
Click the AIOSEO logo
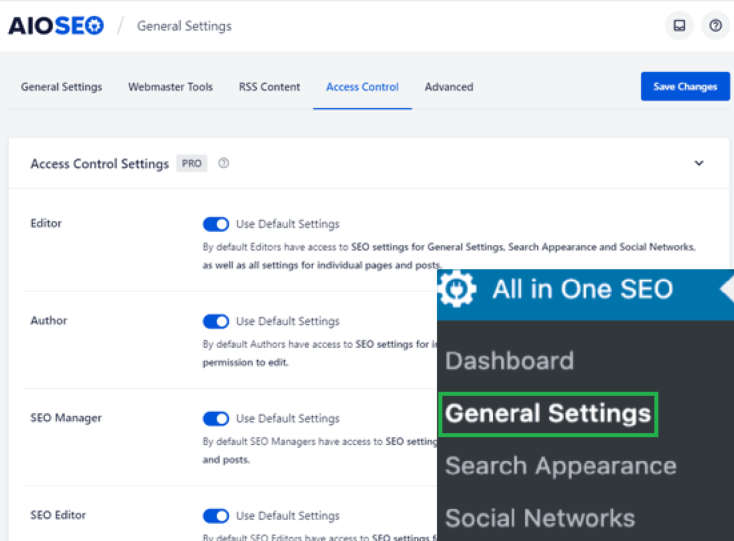(x=56, y=26)
